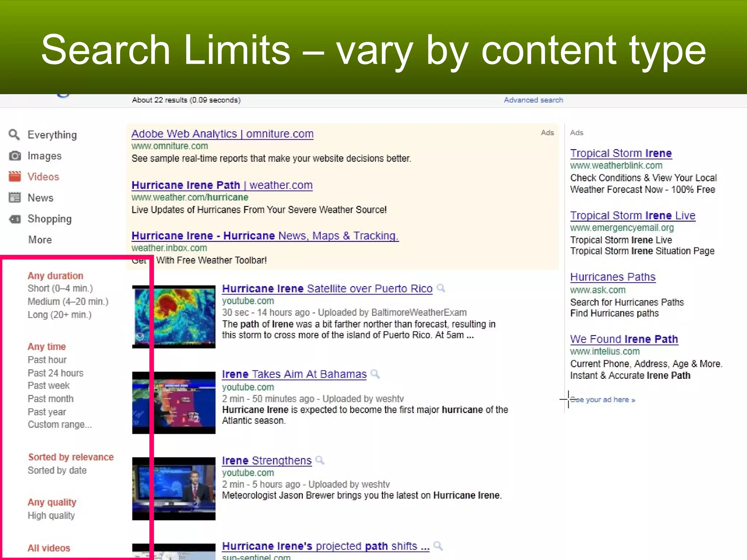Select Any time filter
Viewport: 747px width, 560px height.
tap(47, 346)
